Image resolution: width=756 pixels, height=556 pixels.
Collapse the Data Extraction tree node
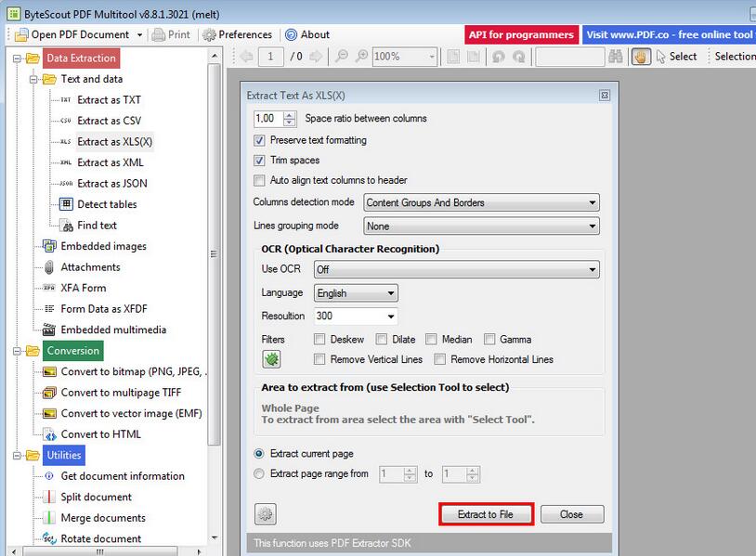(x=18, y=58)
